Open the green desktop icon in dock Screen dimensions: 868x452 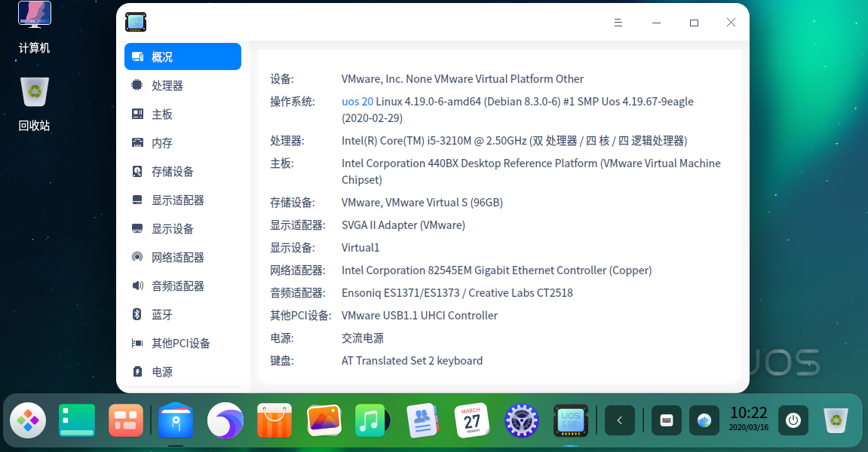[x=77, y=420]
